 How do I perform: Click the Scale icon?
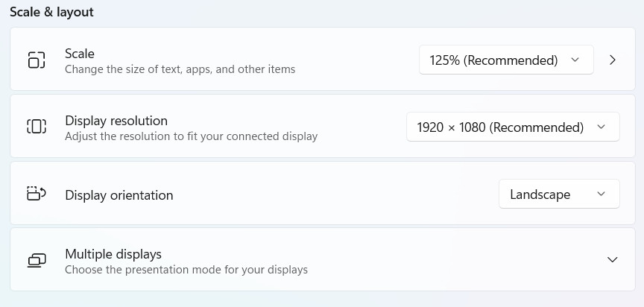click(37, 60)
